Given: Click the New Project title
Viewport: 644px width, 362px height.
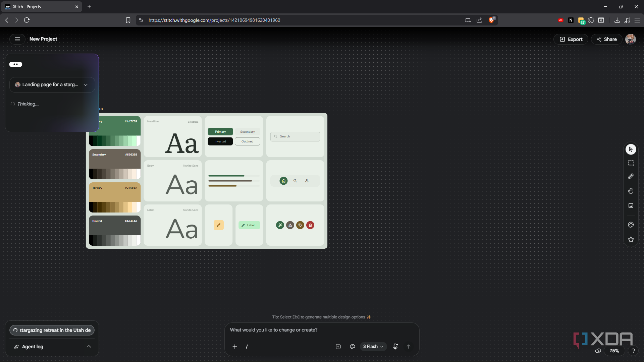Looking at the screenshot, I should click(43, 39).
